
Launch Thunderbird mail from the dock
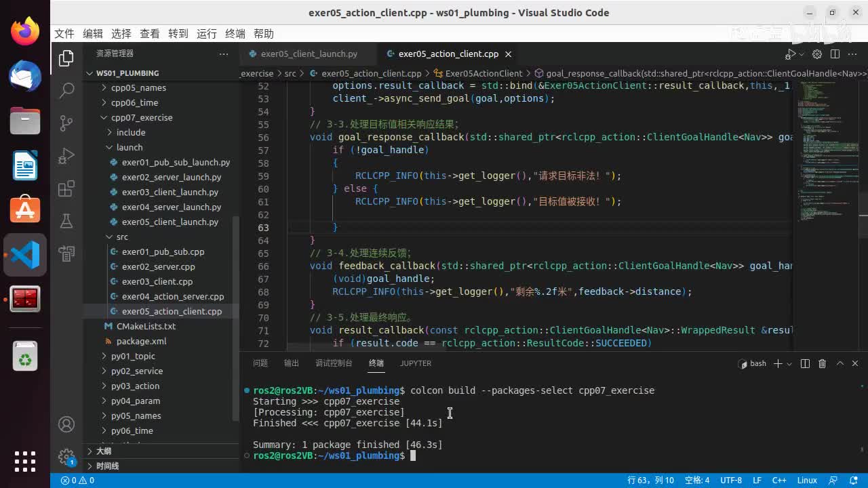click(25, 76)
